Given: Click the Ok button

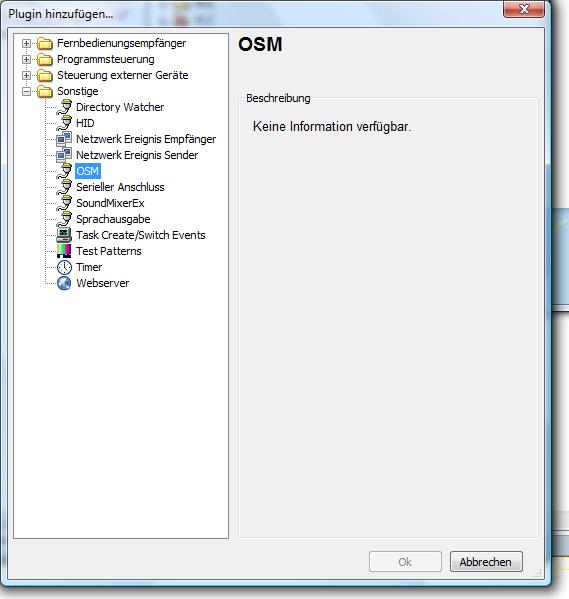Looking at the screenshot, I should [x=405, y=562].
